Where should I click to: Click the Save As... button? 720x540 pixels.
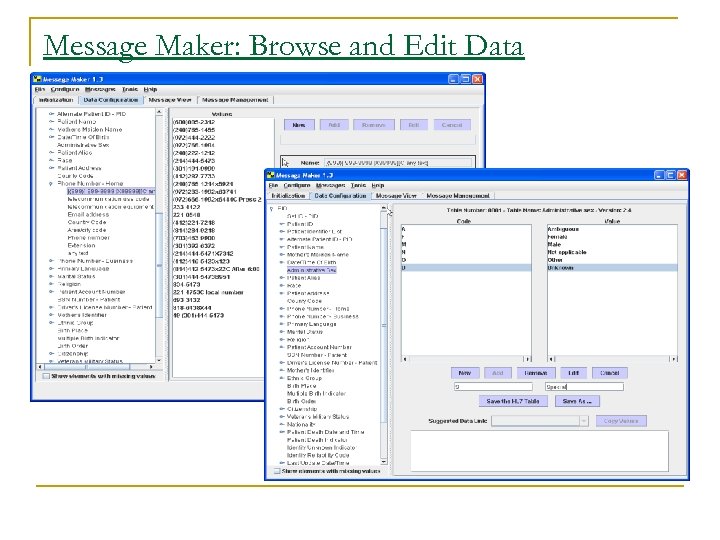(577, 401)
